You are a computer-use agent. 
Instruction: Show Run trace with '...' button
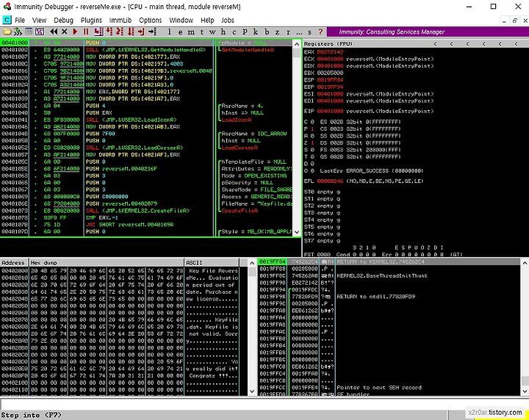pos(299,32)
